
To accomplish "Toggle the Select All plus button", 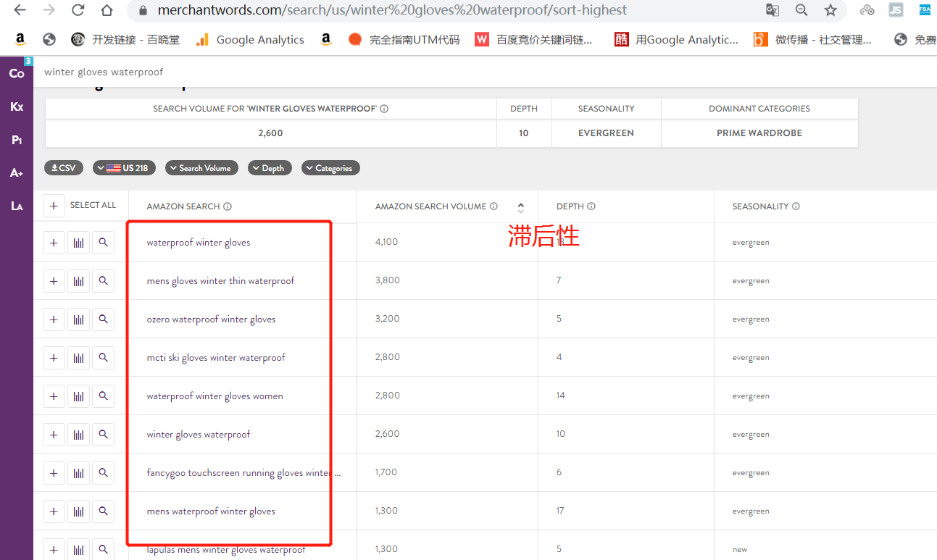I will pos(54,206).
